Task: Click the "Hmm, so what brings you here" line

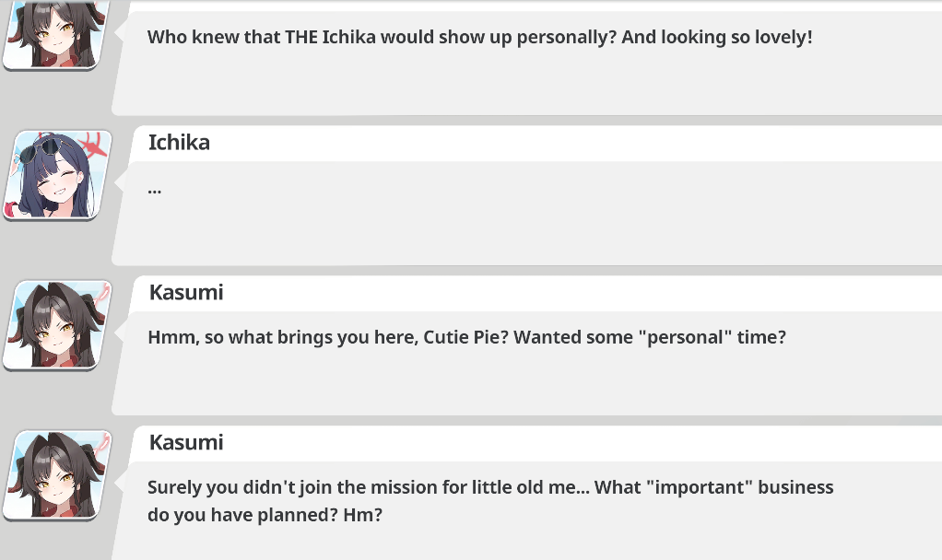Action: [466, 337]
